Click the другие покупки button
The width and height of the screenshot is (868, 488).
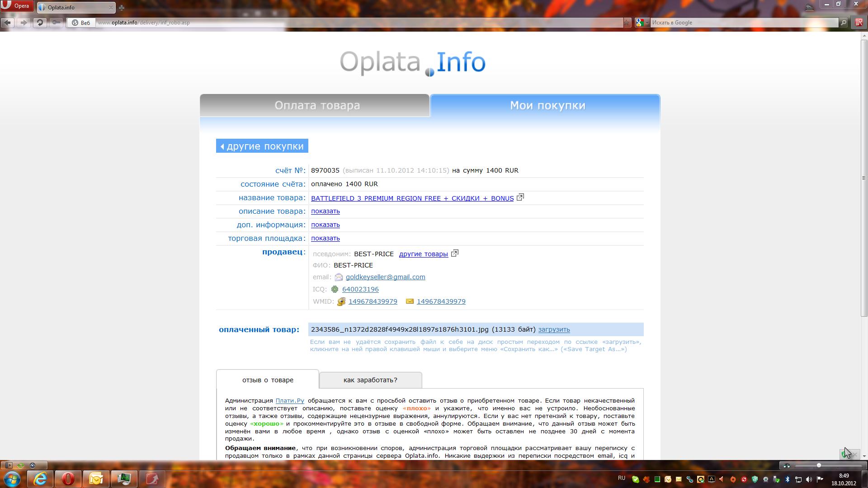coord(262,146)
